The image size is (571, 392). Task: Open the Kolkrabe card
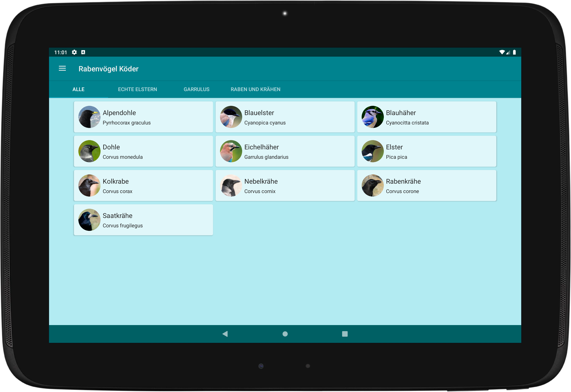point(143,186)
